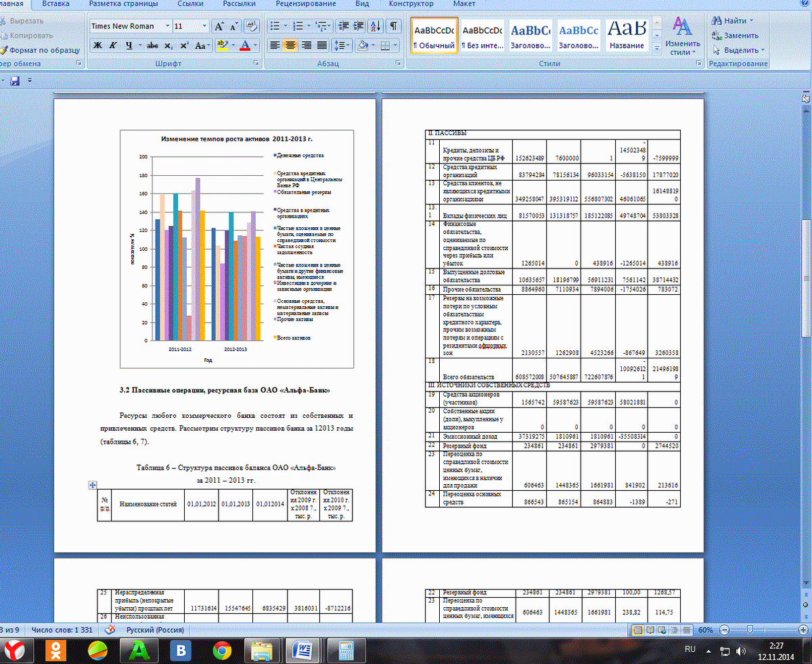
Task: Click the Shrink Font icon
Action: 234,26
